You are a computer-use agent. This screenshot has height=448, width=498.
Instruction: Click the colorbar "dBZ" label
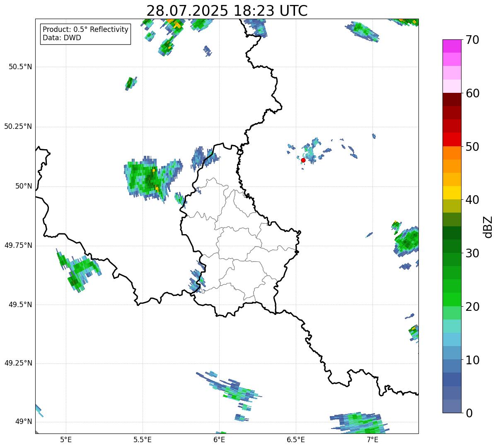(488, 227)
